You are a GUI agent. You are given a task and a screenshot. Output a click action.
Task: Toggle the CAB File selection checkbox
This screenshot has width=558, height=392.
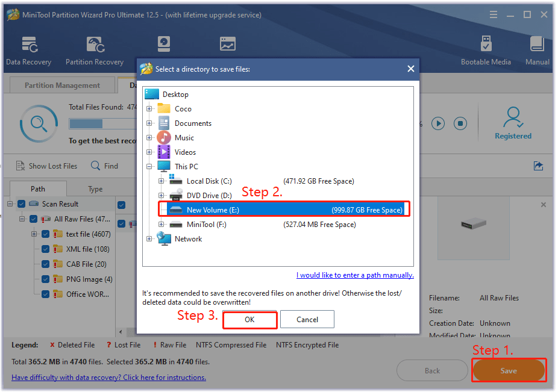tap(45, 264)
